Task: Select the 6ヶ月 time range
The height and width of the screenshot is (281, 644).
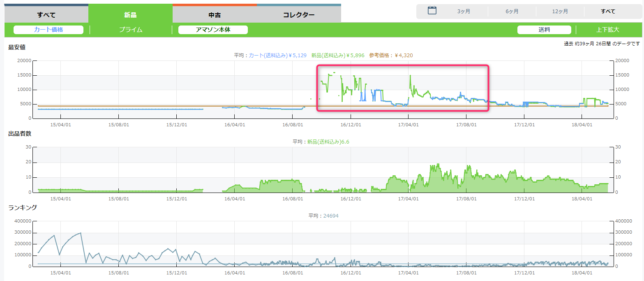Action: pyautogui.click(x=512, y=12)
